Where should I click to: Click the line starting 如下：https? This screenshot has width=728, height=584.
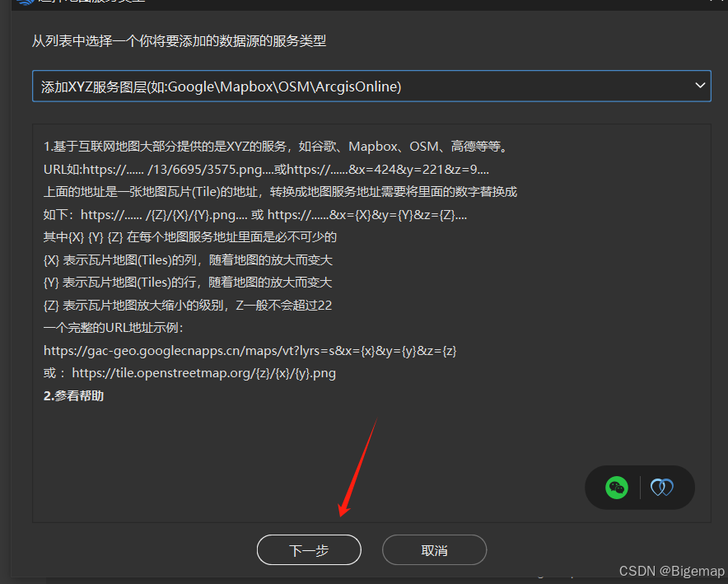255,215
